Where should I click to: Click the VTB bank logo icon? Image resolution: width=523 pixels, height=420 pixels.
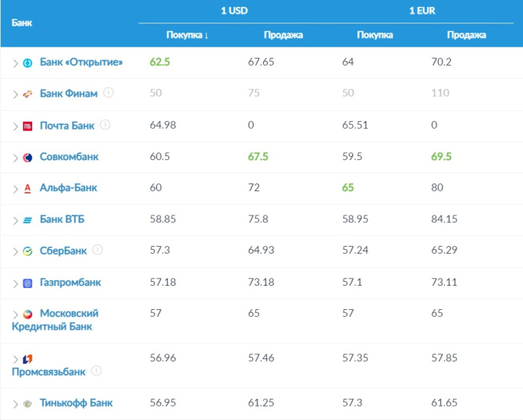(27, 220)
